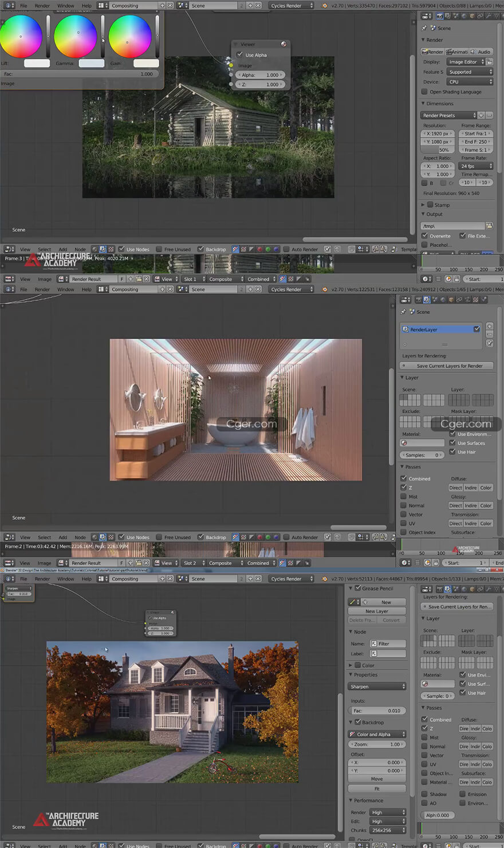Viewport: 504px width, 848px height.
Task: Open Render Layers tab icon in bathroom properties header
Action: 426,300
